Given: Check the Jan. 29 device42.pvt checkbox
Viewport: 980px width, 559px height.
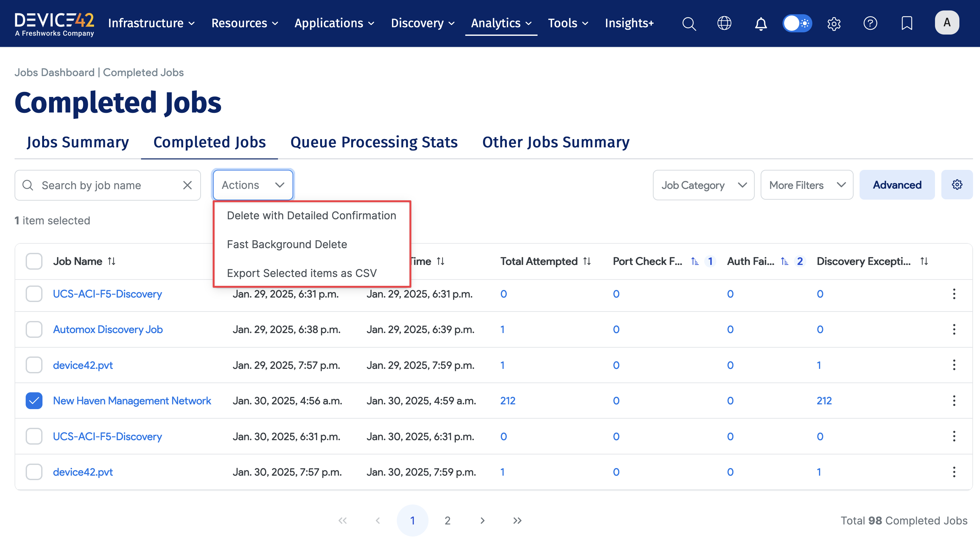Looking at the screenshot, I should coord(34,365).
